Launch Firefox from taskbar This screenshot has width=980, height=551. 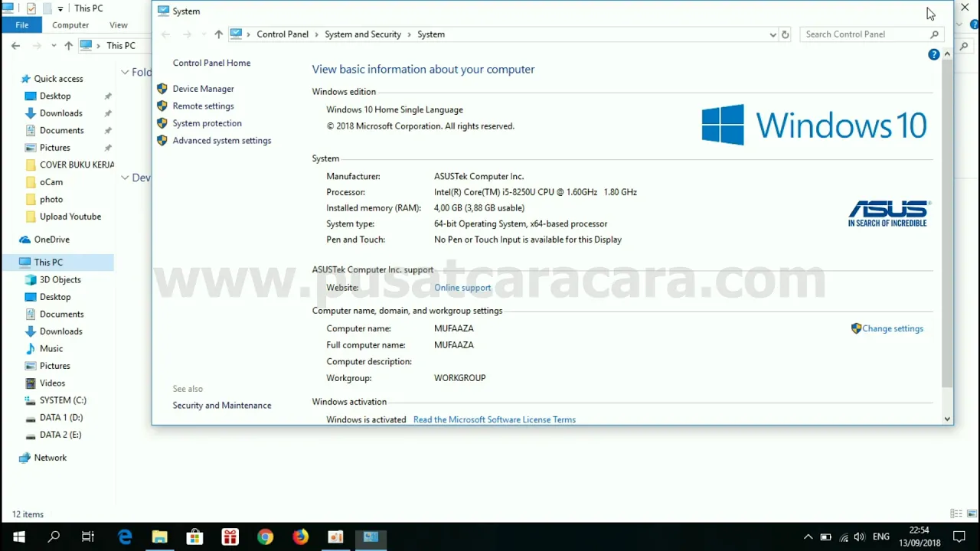(x=300, y=537)
